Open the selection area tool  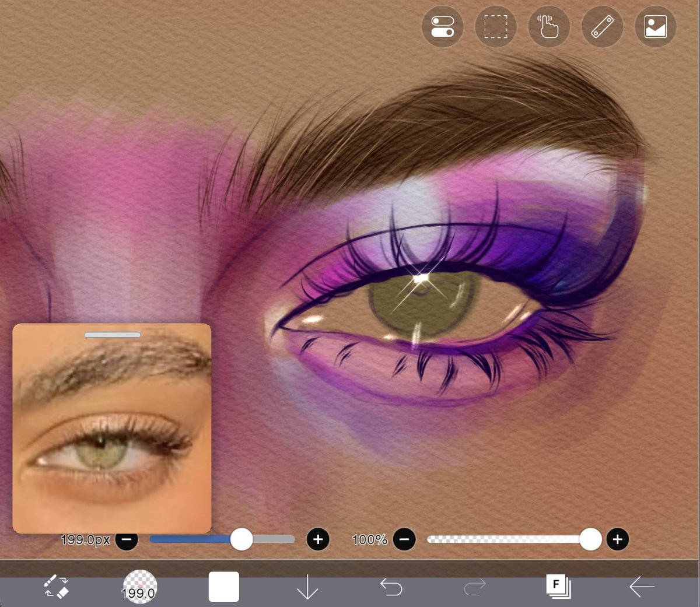click(x=496, y=27)
